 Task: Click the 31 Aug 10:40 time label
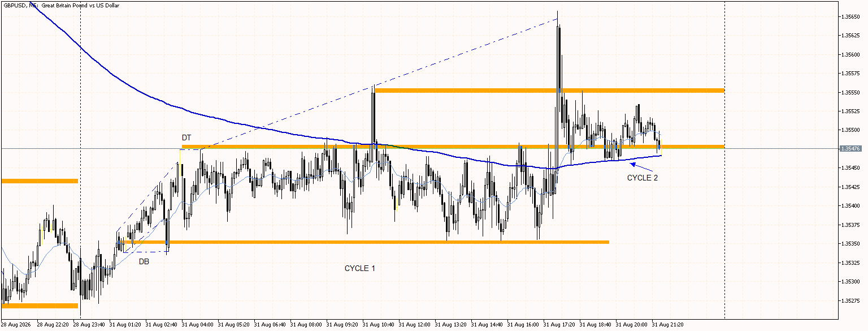[379, 325]
